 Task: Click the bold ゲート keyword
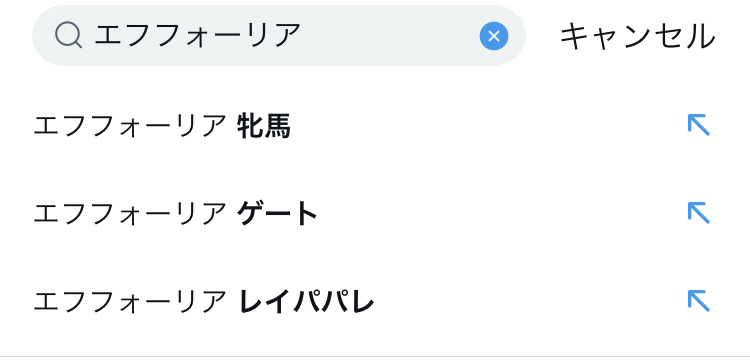pyautogui.click(x=277, y=214)
